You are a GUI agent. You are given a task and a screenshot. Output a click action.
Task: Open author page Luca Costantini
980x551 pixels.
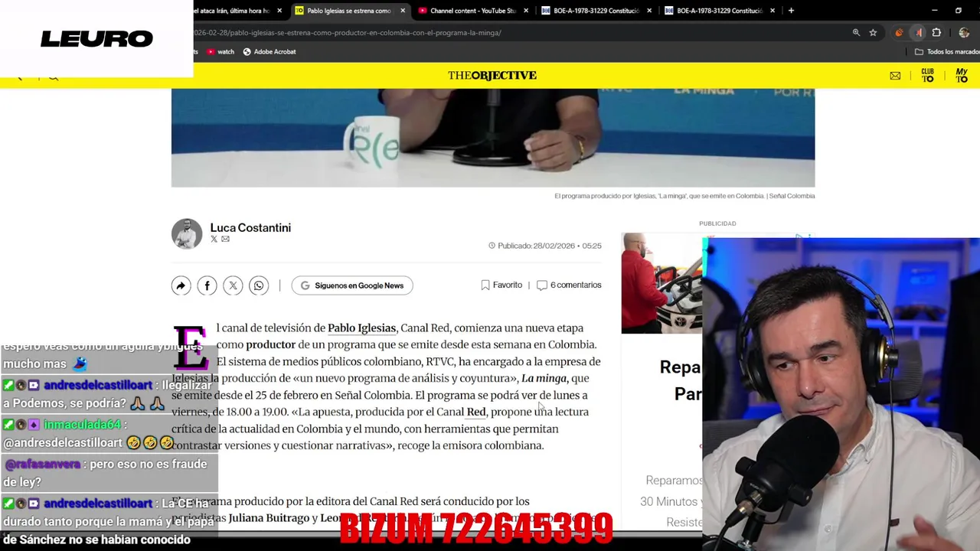coord(250,227)
